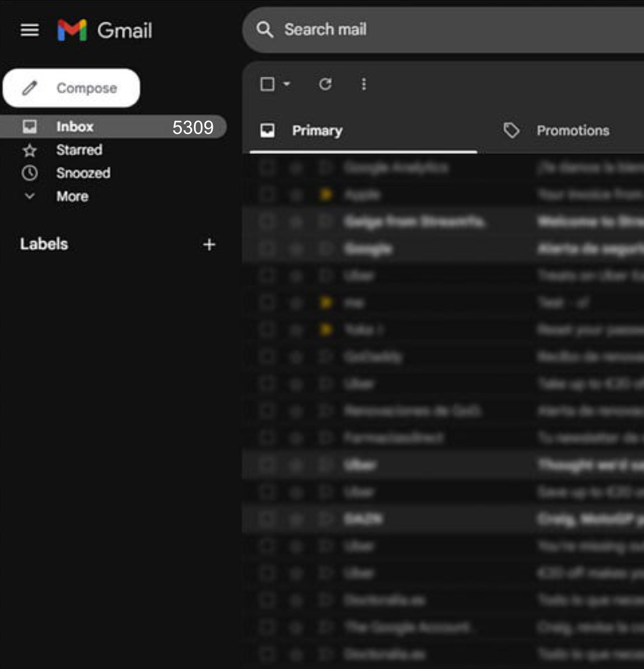
Task: Toggle the yellow importance marker on the Apple email
Action: (x=326, y=194)
